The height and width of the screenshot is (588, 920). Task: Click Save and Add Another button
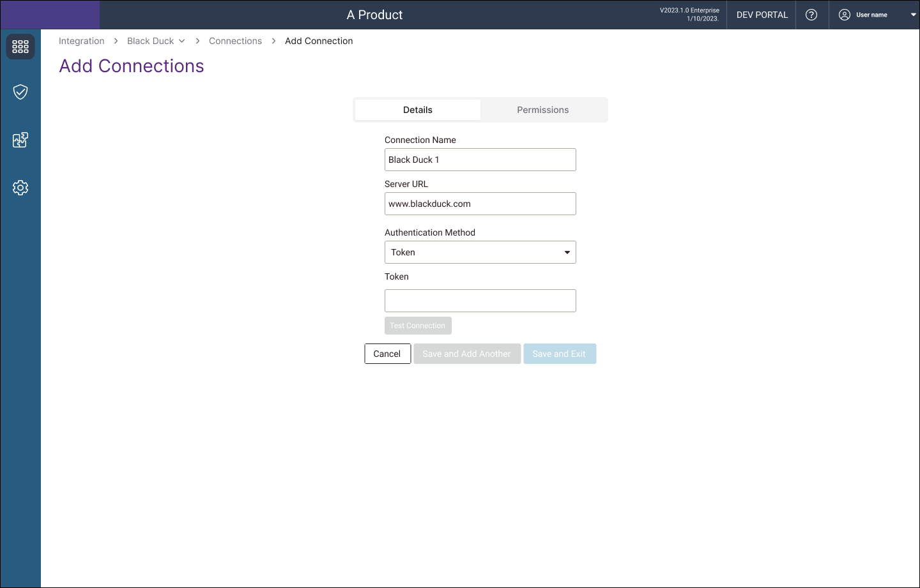pyautogui.click(x=466, y=354)
